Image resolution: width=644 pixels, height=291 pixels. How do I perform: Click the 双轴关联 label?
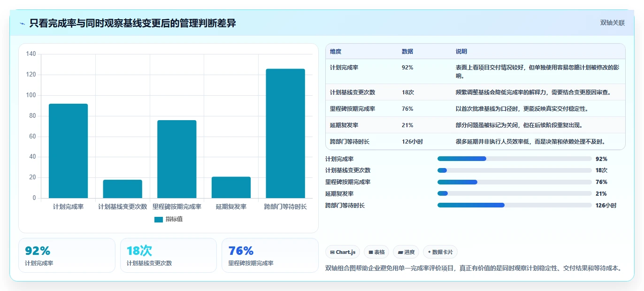613,23
